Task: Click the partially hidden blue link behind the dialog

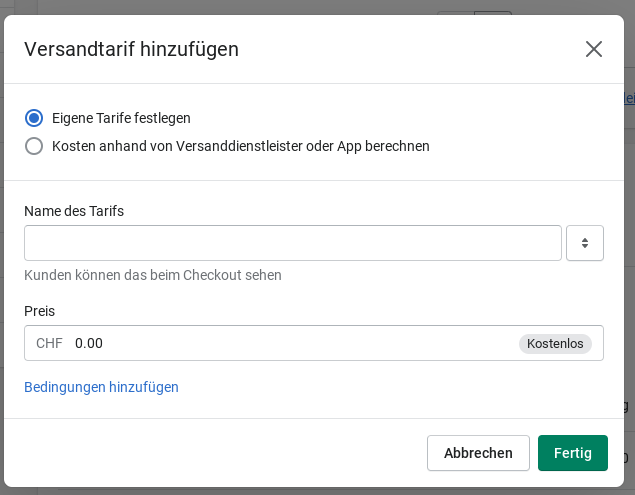Action: coord(629,98)
